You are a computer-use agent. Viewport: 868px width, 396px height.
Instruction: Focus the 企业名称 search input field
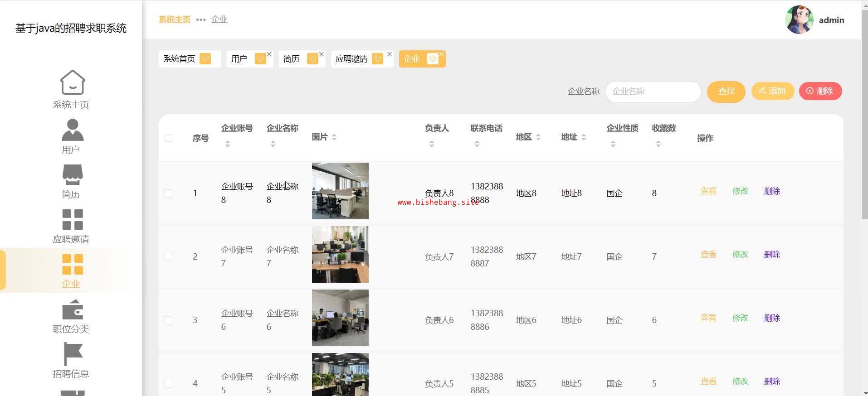653,92
